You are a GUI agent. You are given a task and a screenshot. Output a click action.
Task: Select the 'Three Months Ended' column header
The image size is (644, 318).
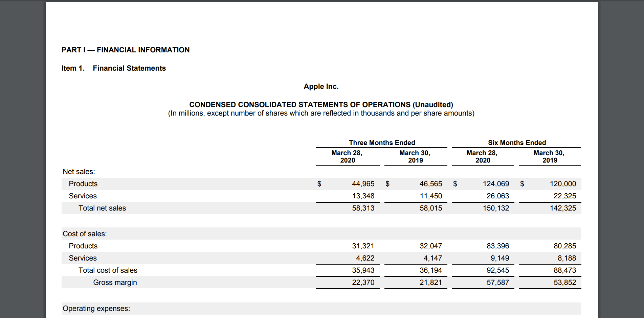tap(382, 143)
